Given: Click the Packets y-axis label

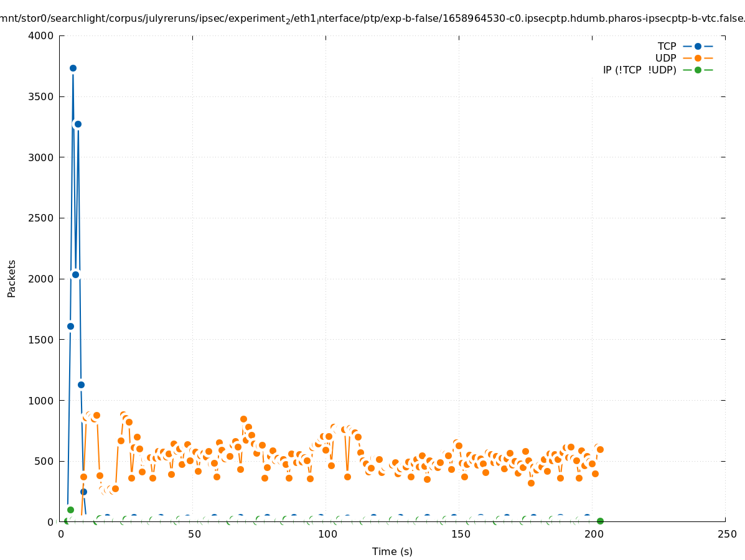Looking at the screenshot, I should [12, 279].
